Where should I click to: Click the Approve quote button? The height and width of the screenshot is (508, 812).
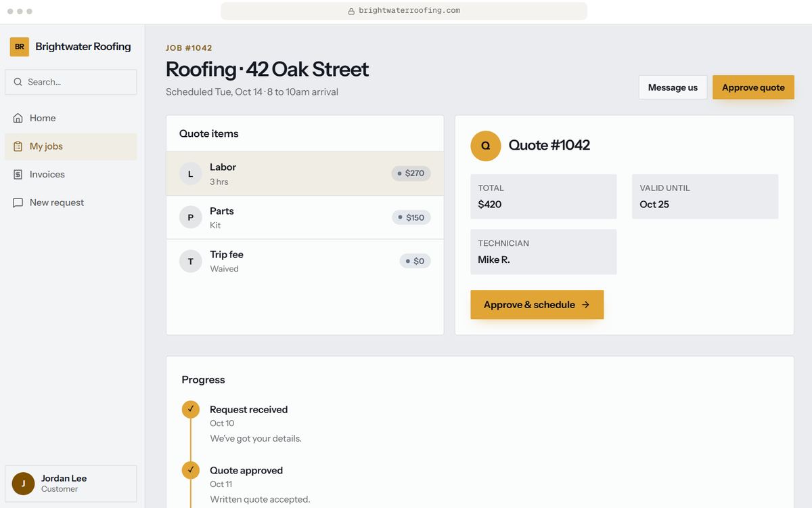(753, 87)
